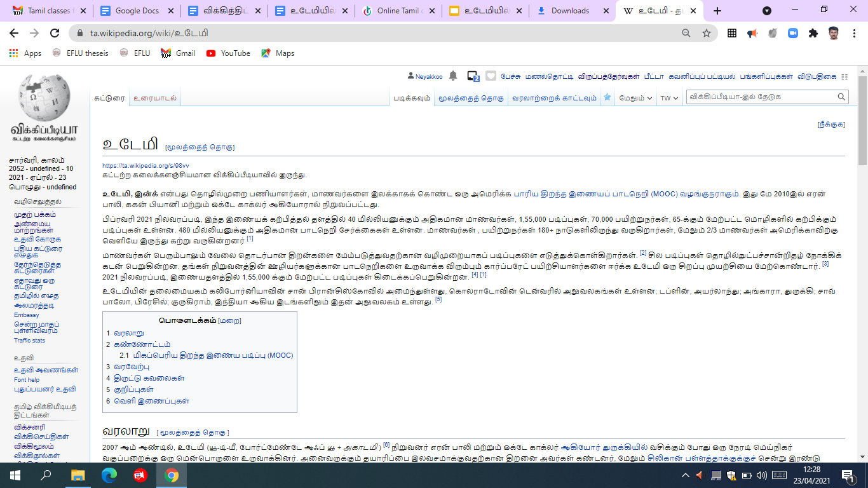Open Apps shortcut in bookmarks bar
Image resolution: width=868 pixels, height=488 pixels.
pos(25,53)
